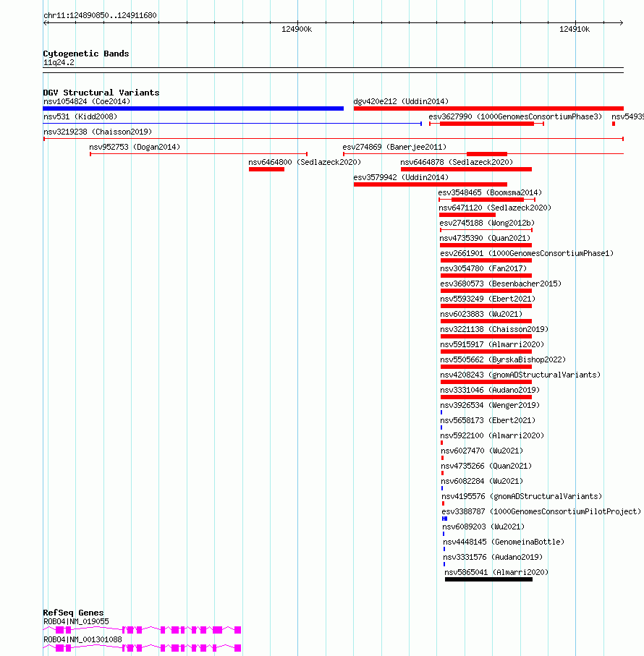This screenshot has height=656, width=644.
Task: Select nsv5593249 (Ebert2021) variant label
Action: [x=488, y=299]
